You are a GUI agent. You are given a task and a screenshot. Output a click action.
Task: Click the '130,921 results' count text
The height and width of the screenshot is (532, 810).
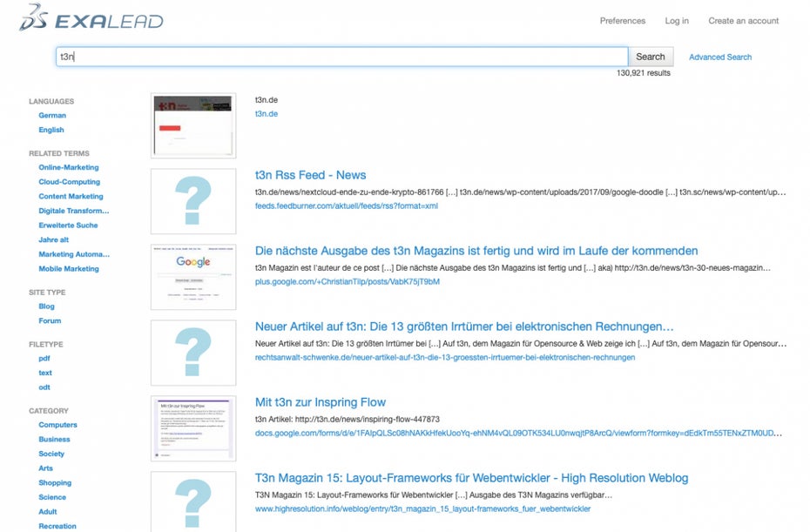643,73
